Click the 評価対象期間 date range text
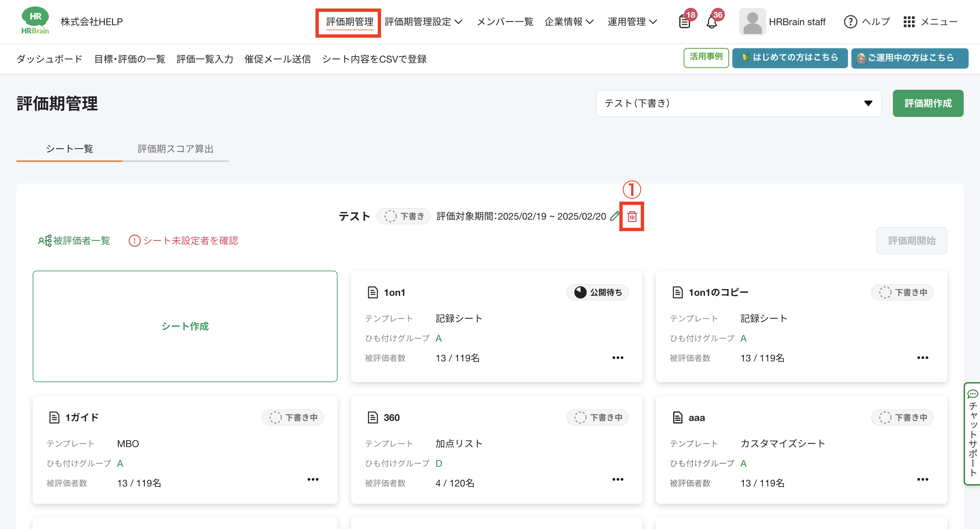Image resolution: width=980 pixels, height=529 pixels. [x=521, y=216]
